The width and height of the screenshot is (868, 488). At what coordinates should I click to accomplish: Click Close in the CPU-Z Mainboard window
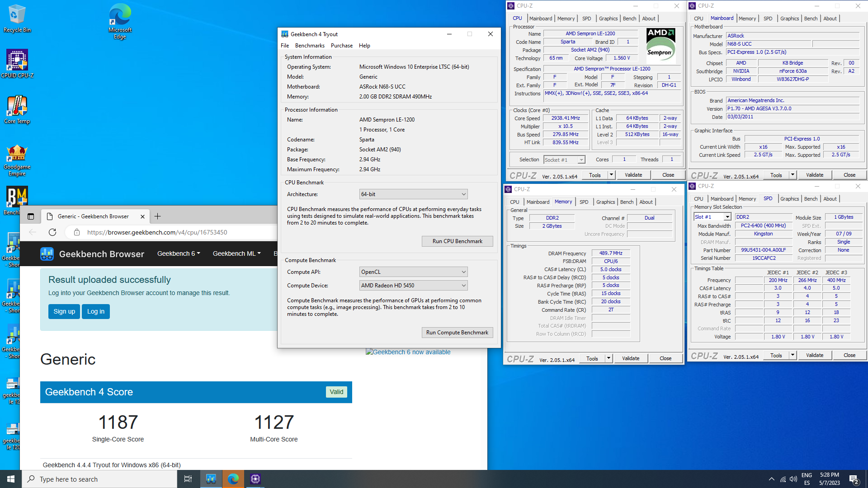coord(849,175)
